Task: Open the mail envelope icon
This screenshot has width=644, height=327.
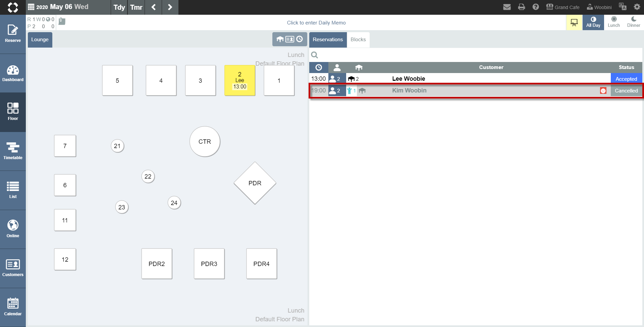Action: point(507,7)
